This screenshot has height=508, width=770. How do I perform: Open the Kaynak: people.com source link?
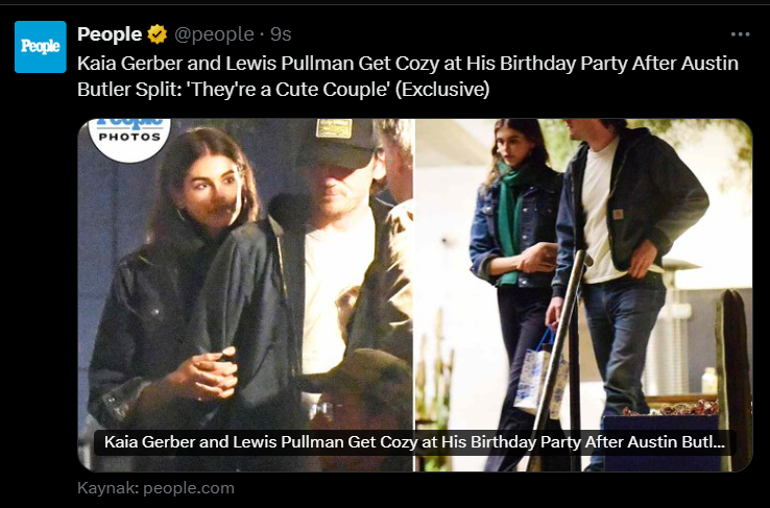(155, 488)
